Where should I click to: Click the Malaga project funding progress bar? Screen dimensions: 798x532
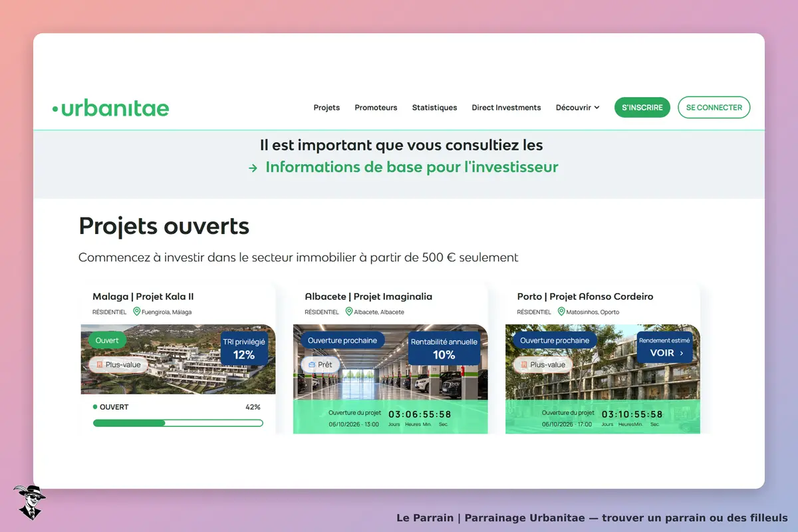coord(178,423)
